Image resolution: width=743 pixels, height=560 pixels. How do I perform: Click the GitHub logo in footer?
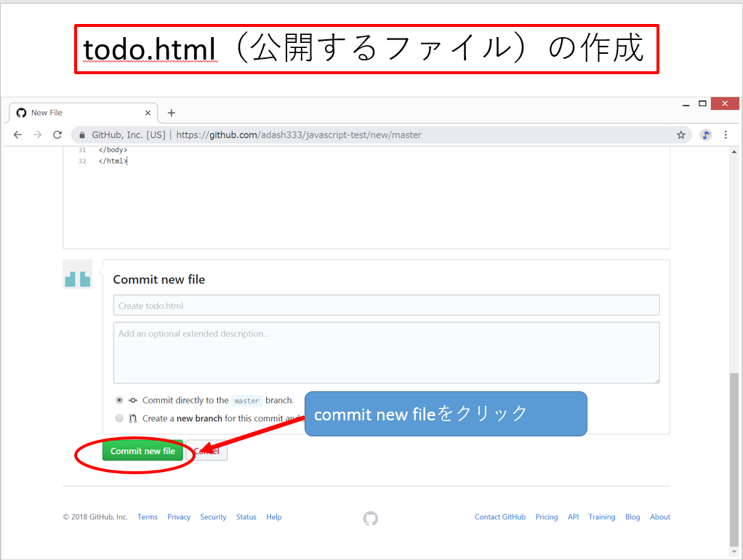[371, 518]
